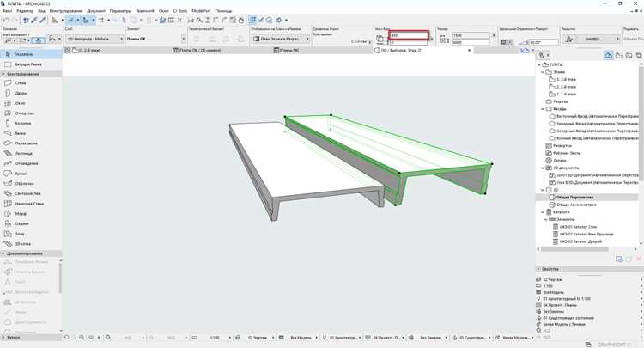This screenshot has width=644, height=348.
Task: Collapse the Этажи tree node
Action: (543, 72)
